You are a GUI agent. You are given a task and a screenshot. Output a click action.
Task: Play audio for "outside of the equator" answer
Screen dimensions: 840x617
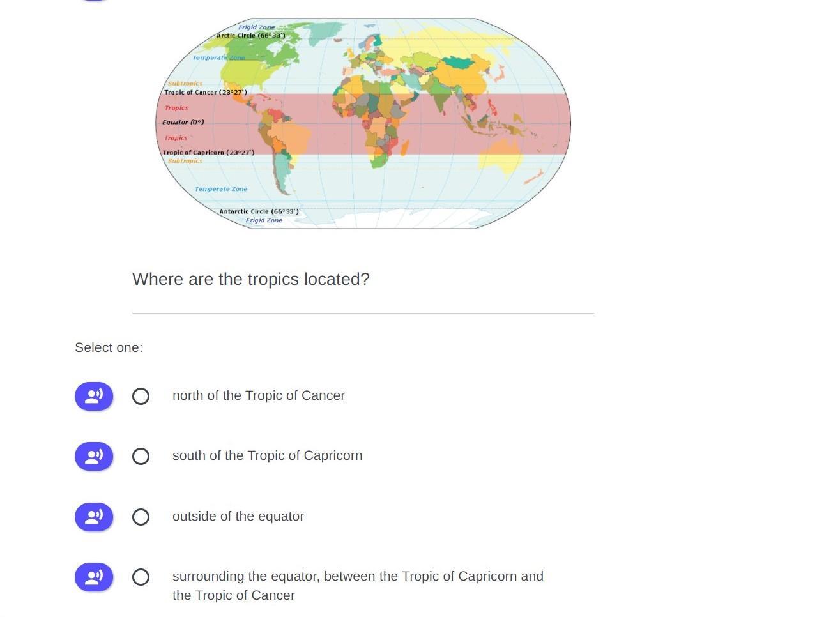[x=94, y=517]
